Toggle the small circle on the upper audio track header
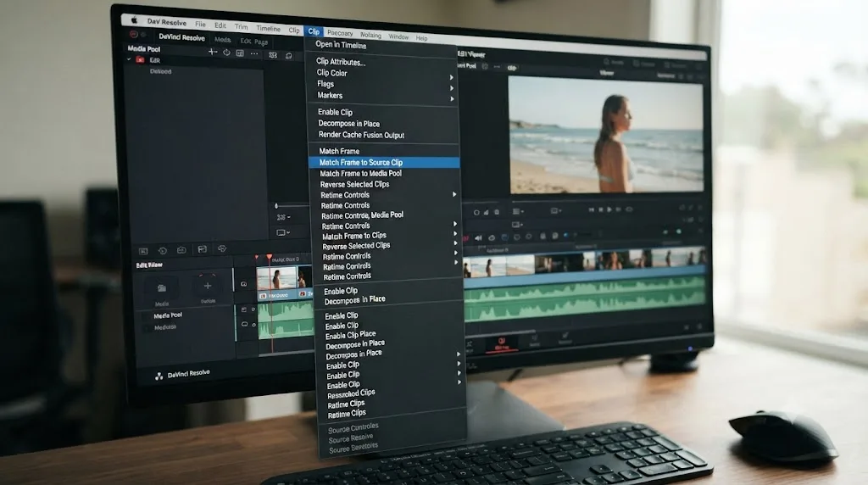This screenshot has height=485, width=868. 253,309
